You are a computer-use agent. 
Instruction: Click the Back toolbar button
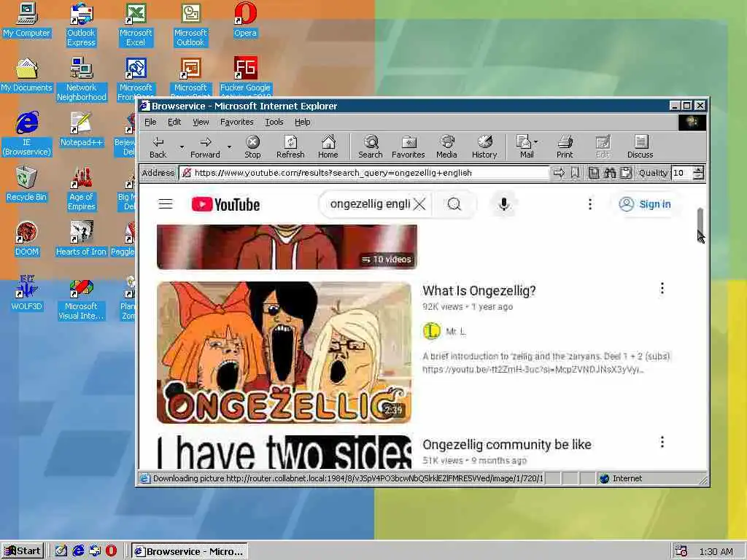coord(158,147)
